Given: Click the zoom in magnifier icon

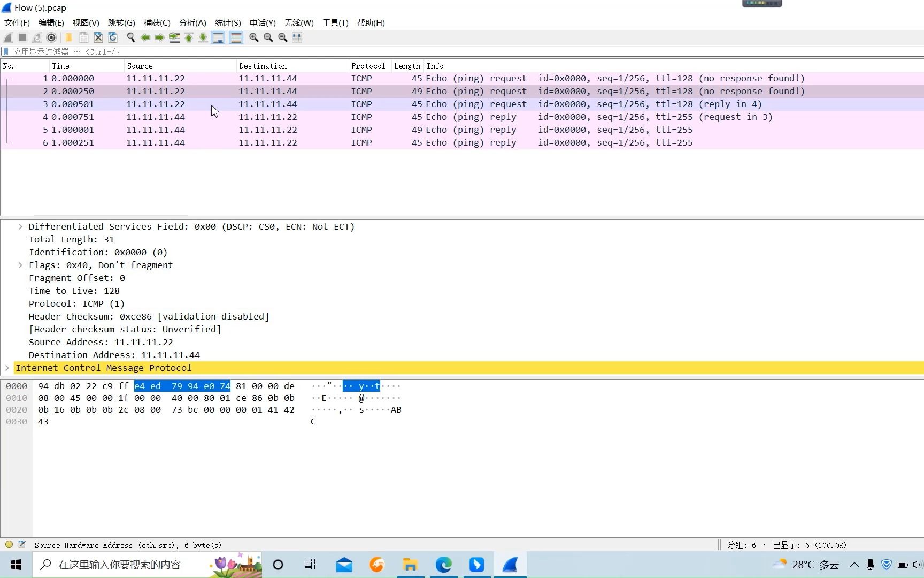Looking at the screenshot, I should click(x=254, y=37).
